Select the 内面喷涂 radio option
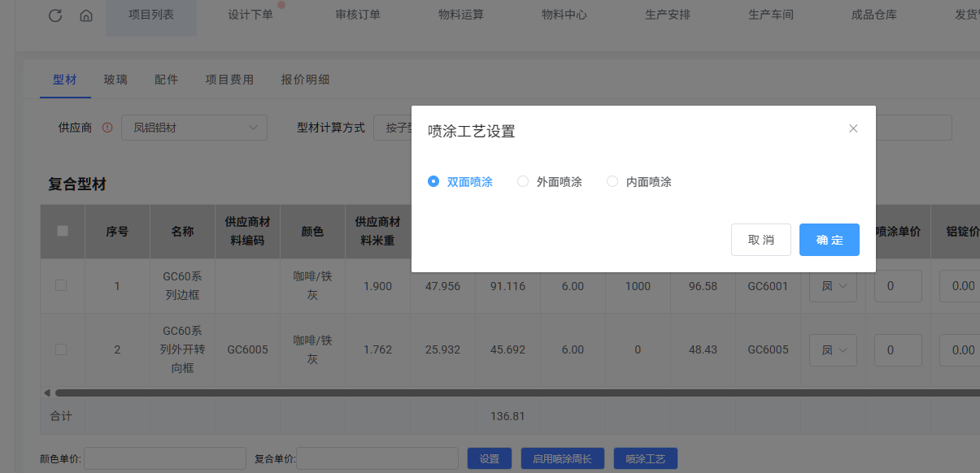 coord(613,182)
